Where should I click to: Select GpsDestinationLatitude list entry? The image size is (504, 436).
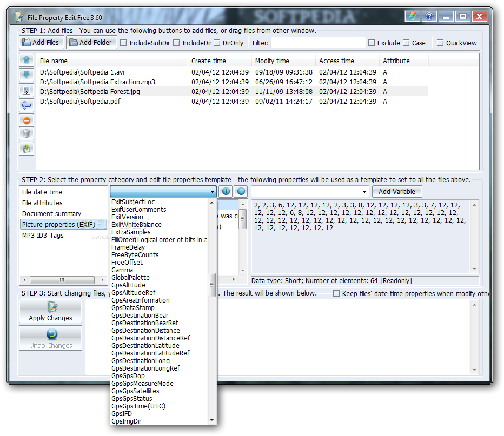pos(145,345)
